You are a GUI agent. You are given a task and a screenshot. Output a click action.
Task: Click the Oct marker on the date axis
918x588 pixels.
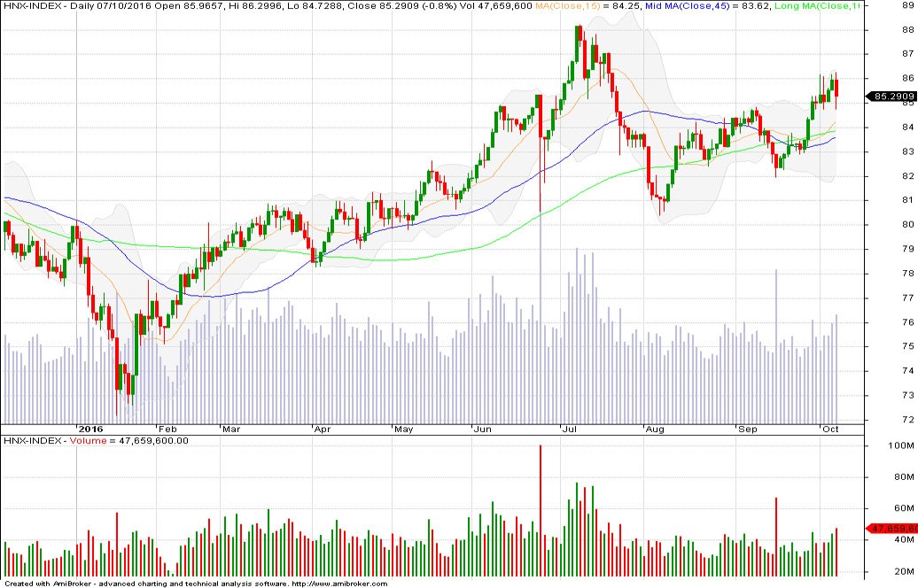click(831, 429)
